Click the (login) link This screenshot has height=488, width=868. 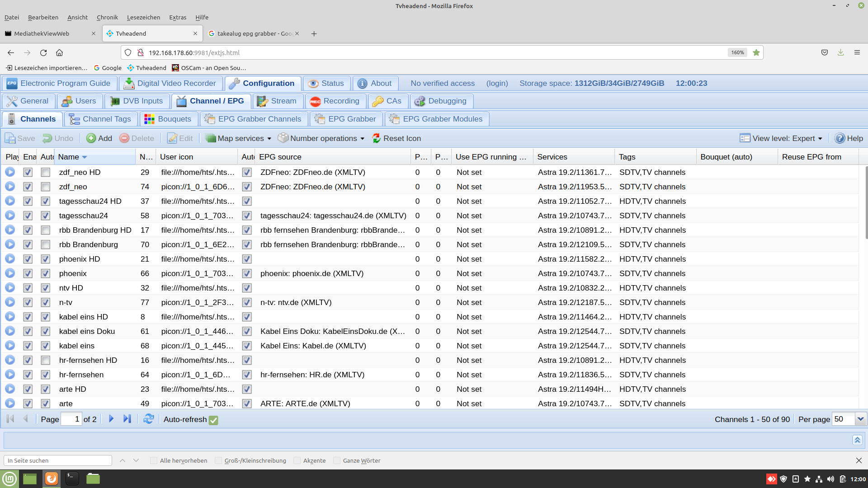point(497,83)
